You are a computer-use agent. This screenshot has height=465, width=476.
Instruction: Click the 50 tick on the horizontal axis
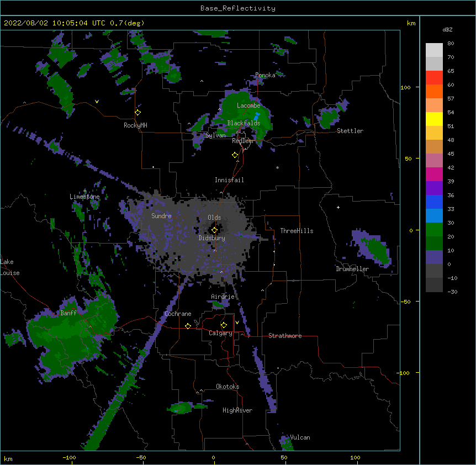pos(284,457)
